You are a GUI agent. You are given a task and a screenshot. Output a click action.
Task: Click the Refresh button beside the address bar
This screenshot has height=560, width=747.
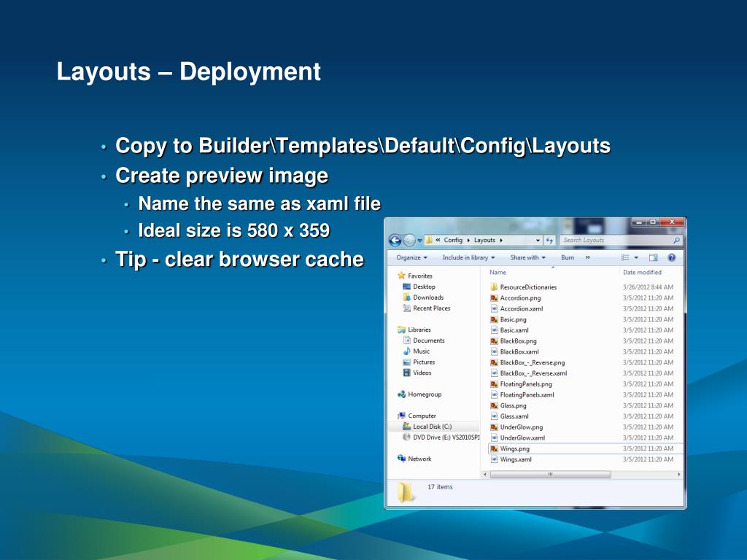(549, 241)
